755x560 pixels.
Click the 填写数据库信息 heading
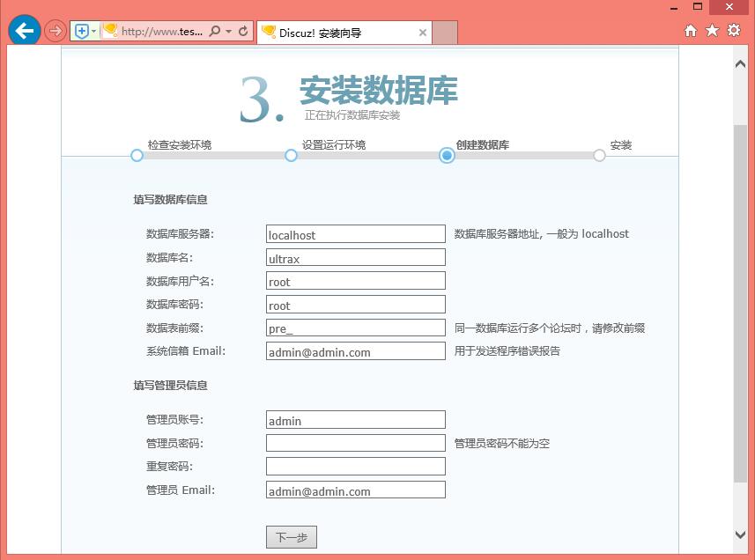pos(170,200)
